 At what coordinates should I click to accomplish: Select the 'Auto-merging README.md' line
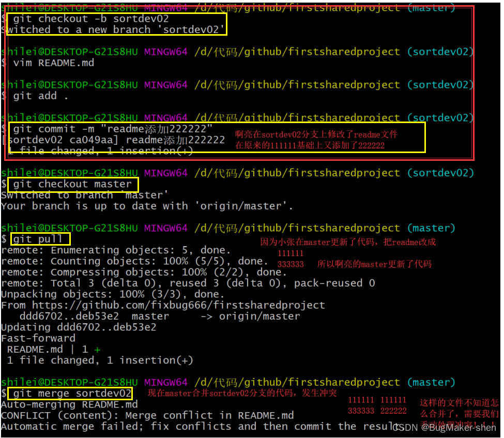[69, 404]
